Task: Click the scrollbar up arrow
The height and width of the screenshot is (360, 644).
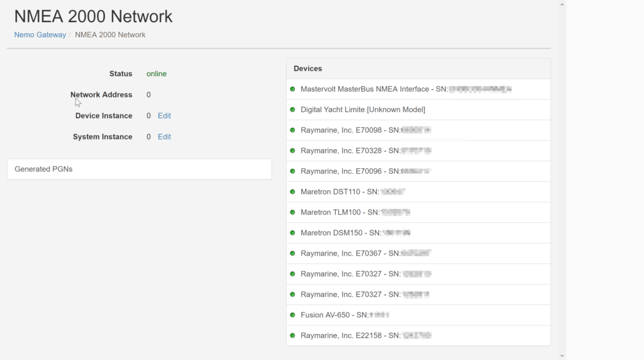Action: click(x=562, y=4)
